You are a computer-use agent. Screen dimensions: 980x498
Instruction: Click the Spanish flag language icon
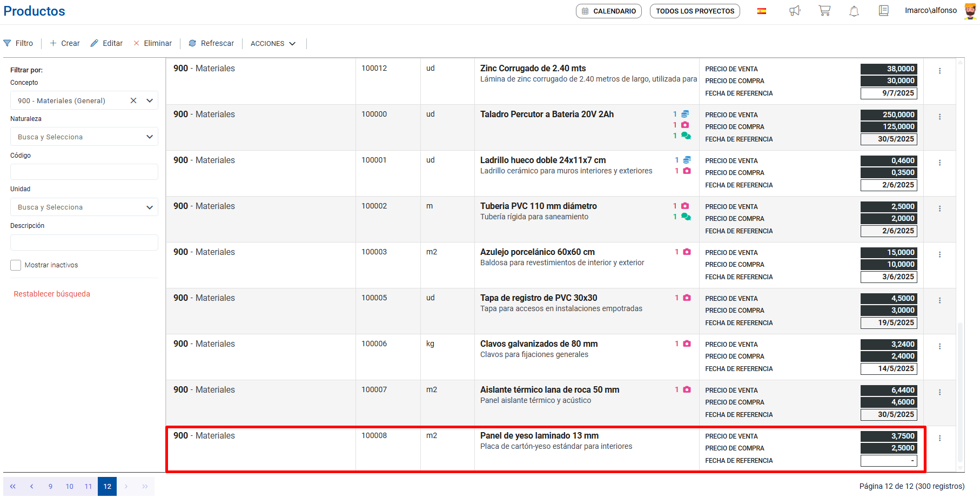tap(762, 11)
